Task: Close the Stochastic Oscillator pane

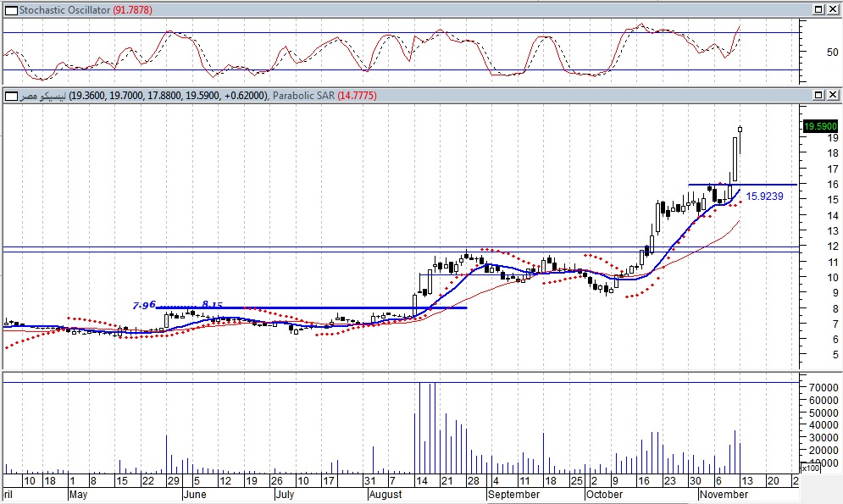Action: click(x=833, y=9)
